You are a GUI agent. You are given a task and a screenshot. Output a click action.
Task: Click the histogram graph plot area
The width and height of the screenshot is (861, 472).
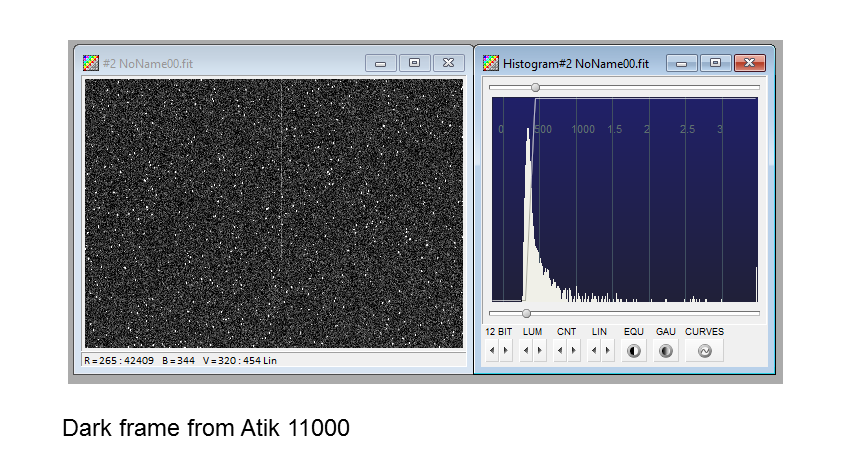(625, 200)
